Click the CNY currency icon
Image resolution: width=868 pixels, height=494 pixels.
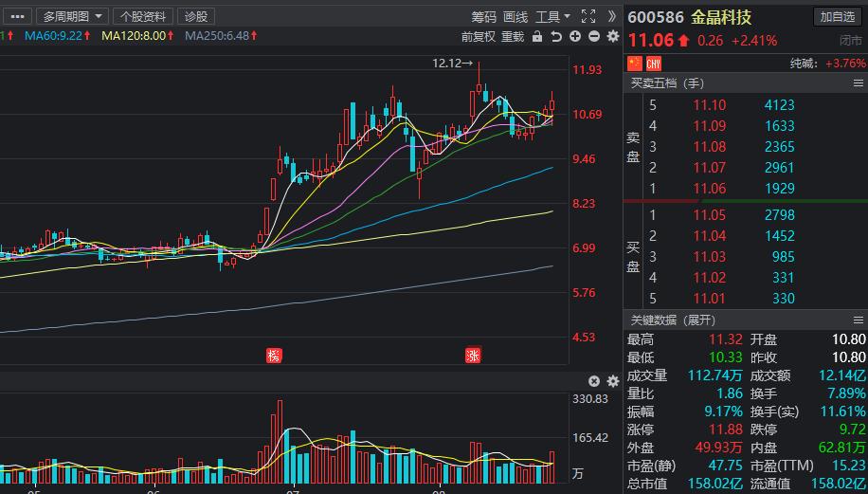(654, 64)
